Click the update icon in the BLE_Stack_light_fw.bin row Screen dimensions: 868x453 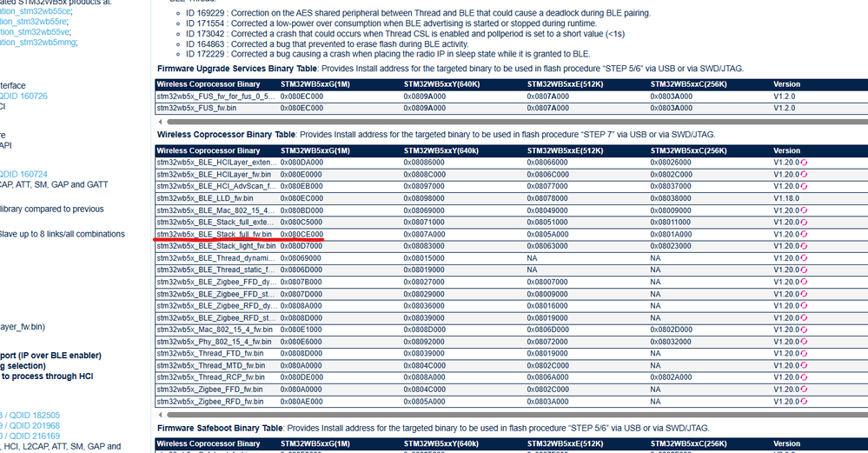click(804, 246)
